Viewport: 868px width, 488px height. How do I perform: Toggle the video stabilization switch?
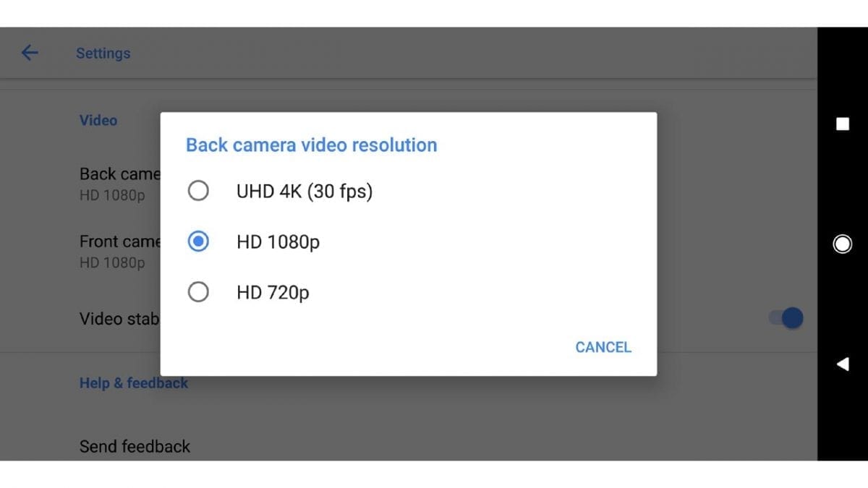(786, 317)
